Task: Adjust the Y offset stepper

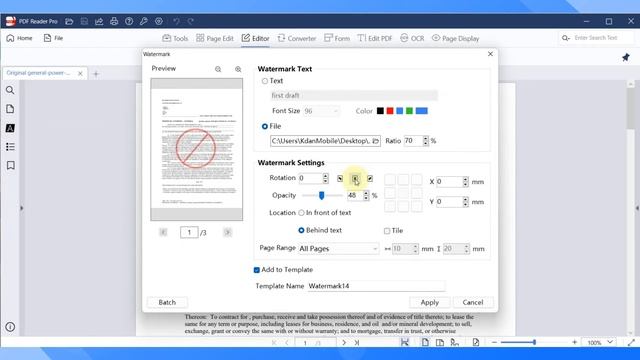Action: (x=465, y=202)
